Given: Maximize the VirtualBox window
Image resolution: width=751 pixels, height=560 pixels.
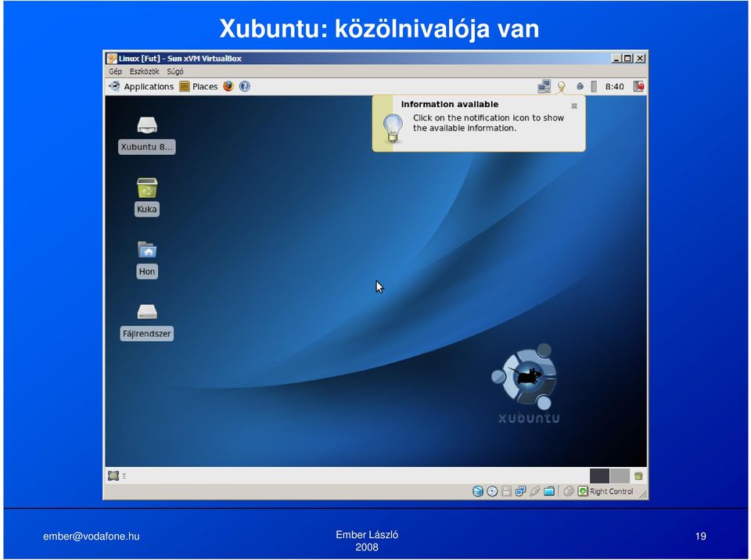Looking at the screenshot, I should [628, 59].
